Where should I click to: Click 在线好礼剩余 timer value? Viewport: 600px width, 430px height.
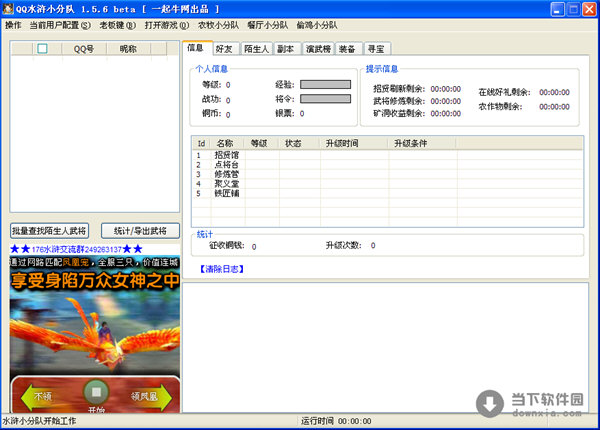[554, 92]
